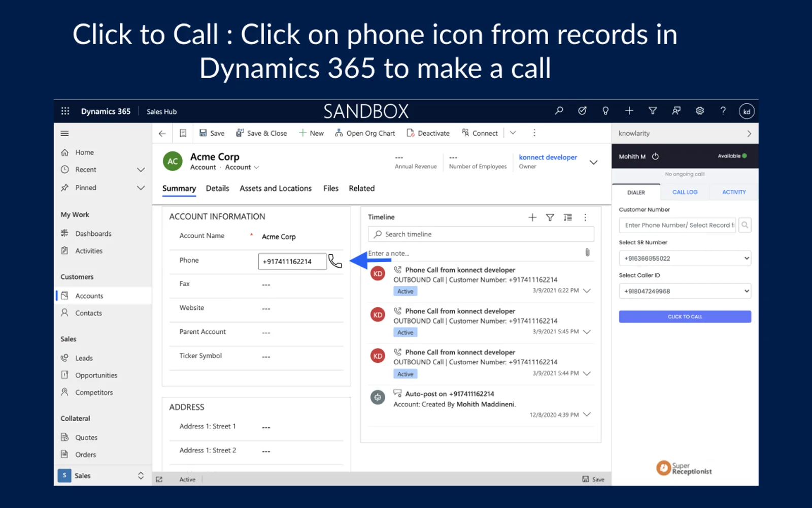Screen dimensions: 812x508
Task: Open the ACTIVITY tab in dialer panel
Action: (x=734, y=192)
